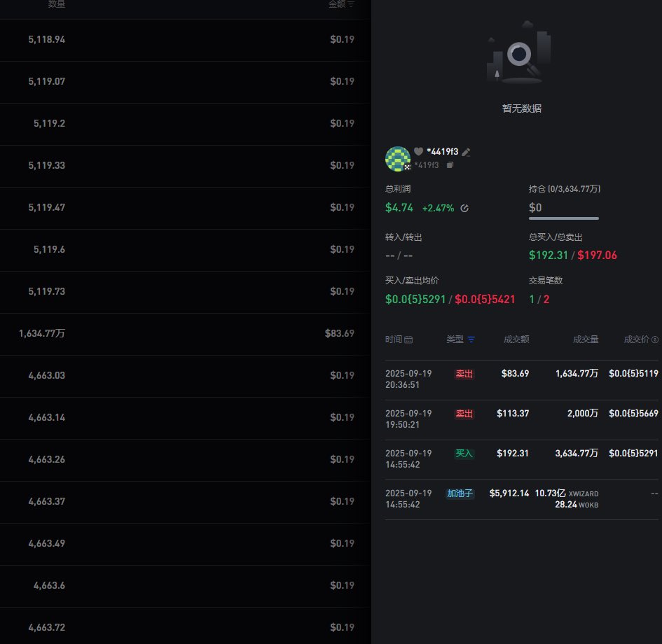The height and width of the screenshot is (644, 662).
Task: Open calendar icon next to 时间
Action: [408, 339]
